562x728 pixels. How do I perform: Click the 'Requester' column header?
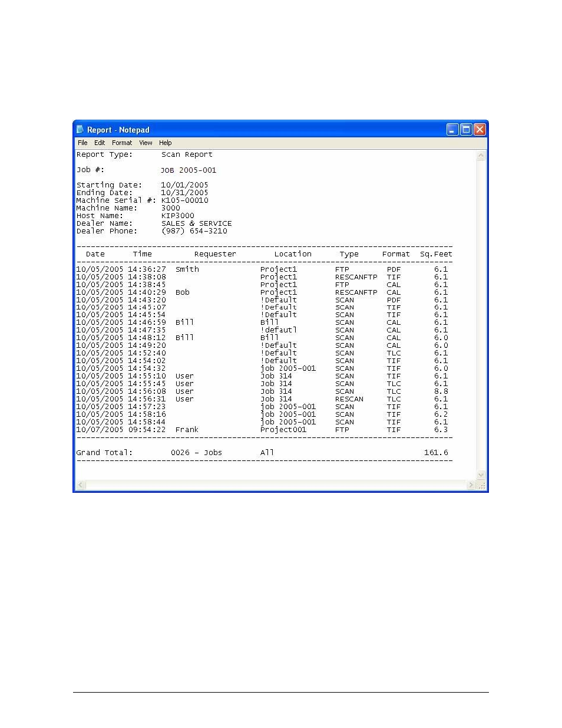click(215, 254)
